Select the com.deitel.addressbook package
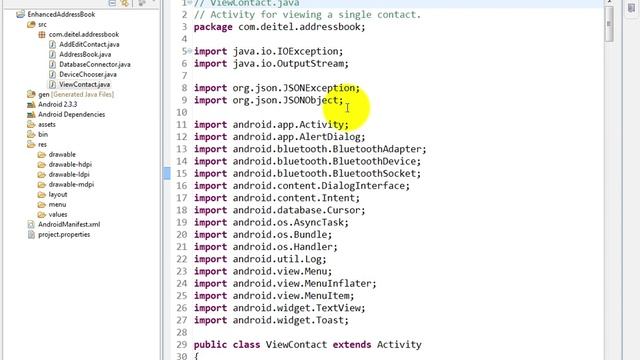 (x=84, y=34)
